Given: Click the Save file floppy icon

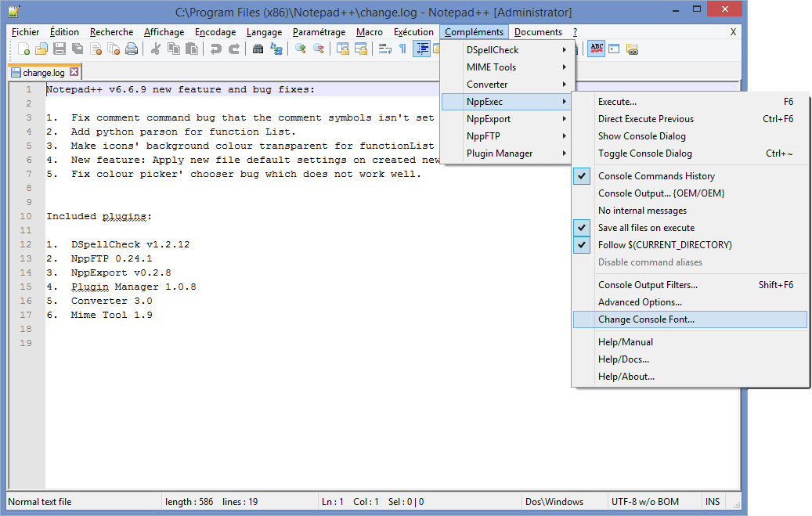Looking at the screenshot, I should point(60,49).
